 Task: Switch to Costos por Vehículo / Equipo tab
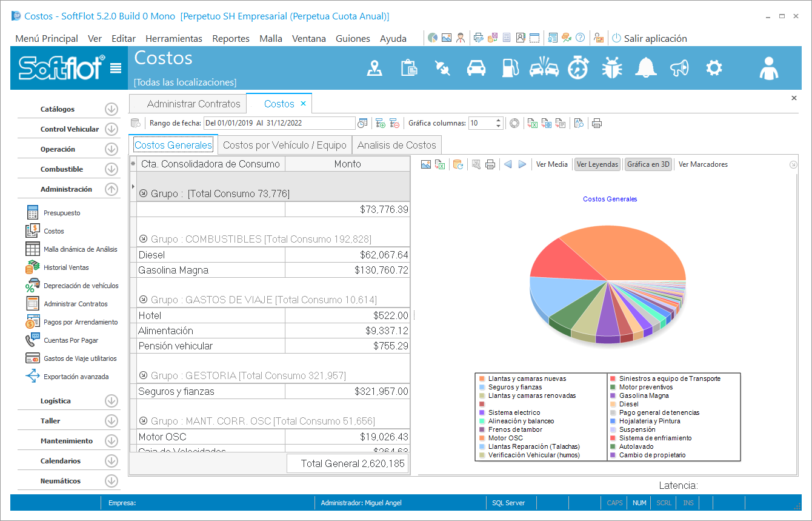pyautogui.click(x=285, y=146)
